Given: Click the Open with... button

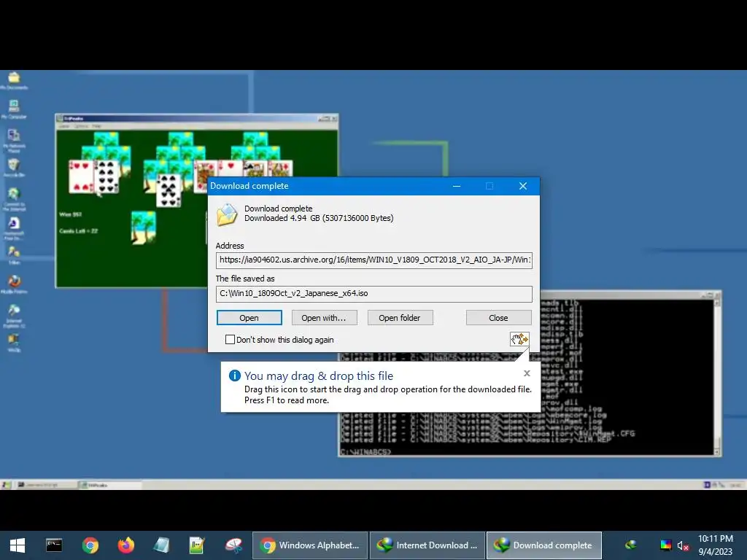Looking at the screenshot, I should [x=324, y=318].
